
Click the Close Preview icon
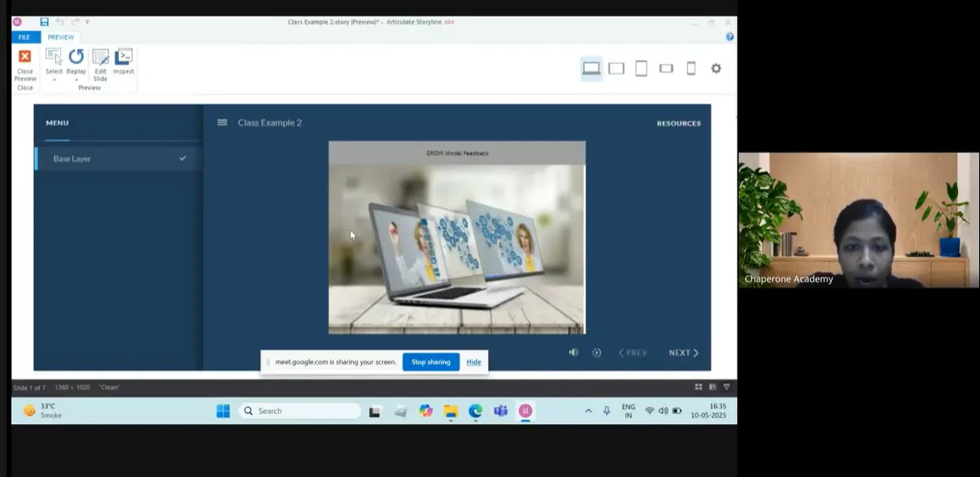[25, 57]
